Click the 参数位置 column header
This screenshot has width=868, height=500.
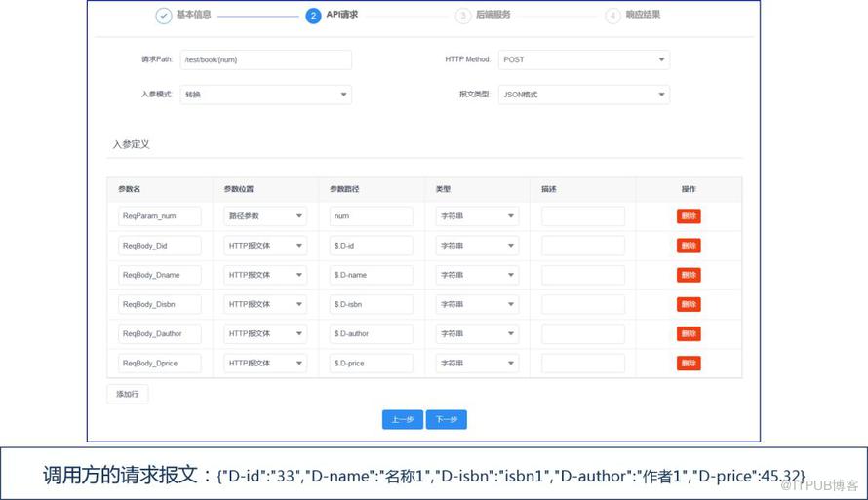tap(239, 189)
